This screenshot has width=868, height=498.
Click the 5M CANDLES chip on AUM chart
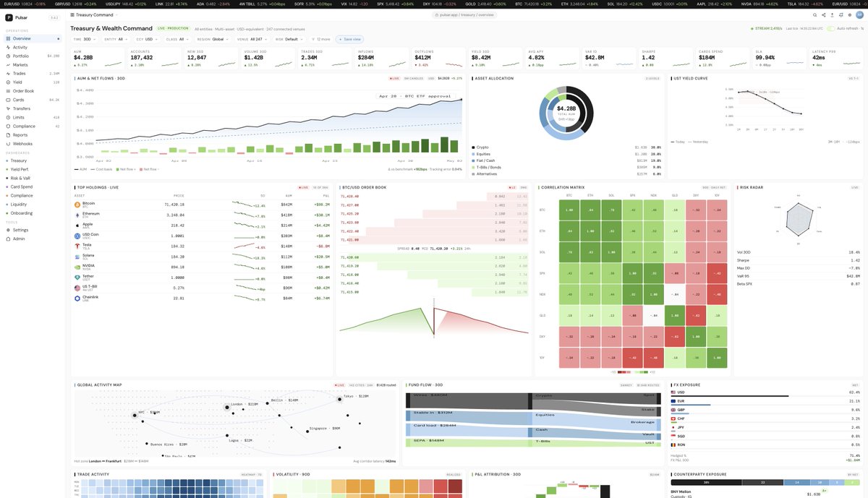(414, 78)
